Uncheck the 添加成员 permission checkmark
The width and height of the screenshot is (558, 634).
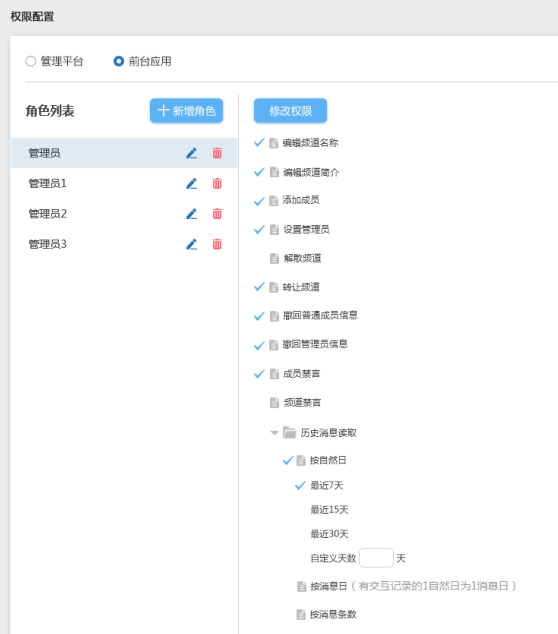pos(259,201)
